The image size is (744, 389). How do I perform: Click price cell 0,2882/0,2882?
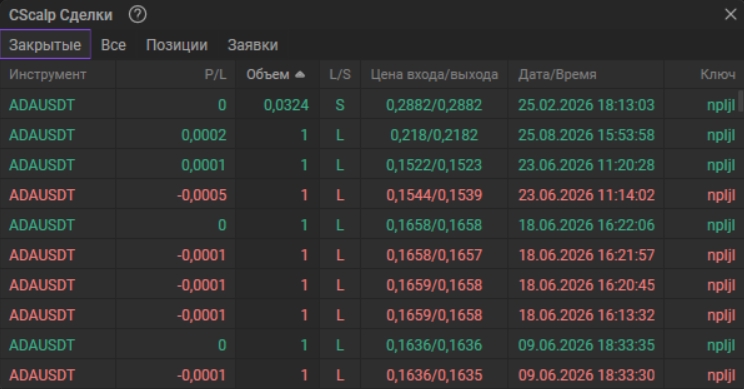[434, 105]
